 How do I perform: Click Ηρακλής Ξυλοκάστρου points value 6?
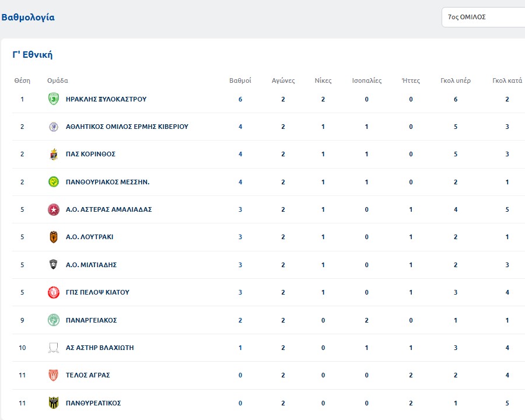pyautogui.click(x=240, y=99)
